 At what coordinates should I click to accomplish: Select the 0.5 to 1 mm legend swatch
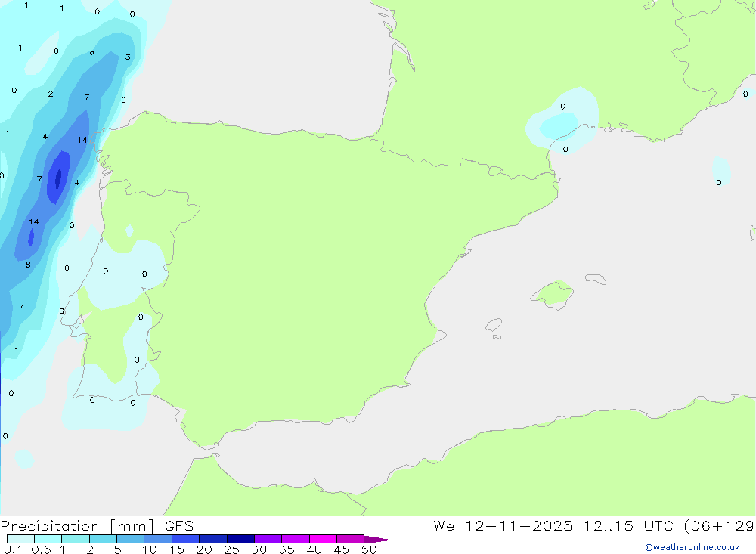pyautogui.click(x=48, y=539)
